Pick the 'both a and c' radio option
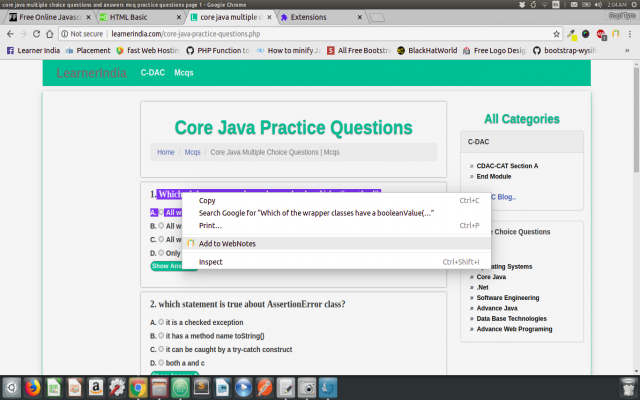The image size is (640, 400). [160, 363]
